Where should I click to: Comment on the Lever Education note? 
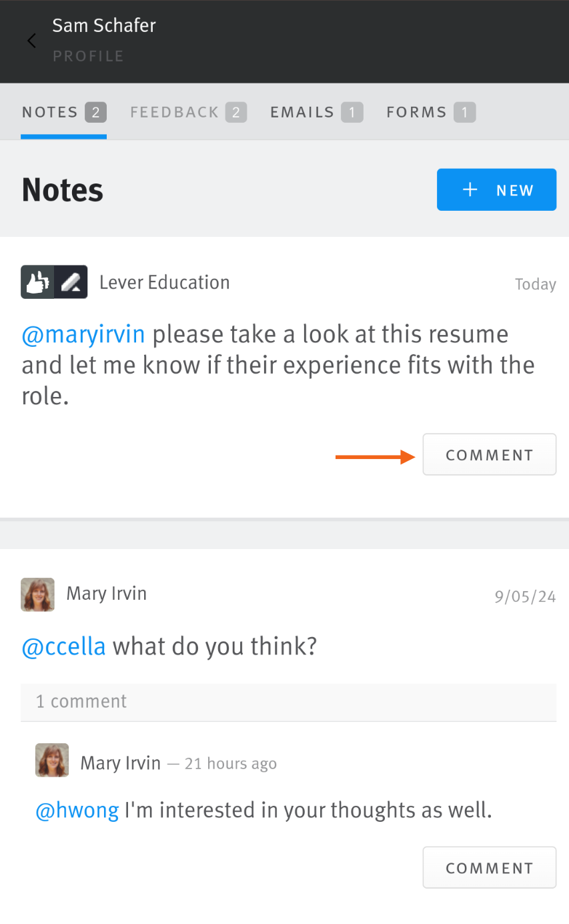pos(490,455)
